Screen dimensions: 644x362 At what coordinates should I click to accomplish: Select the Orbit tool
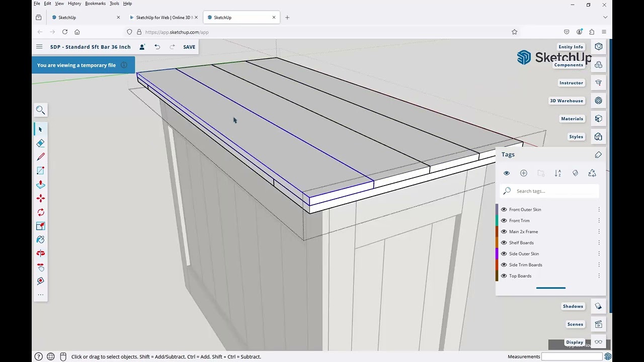[x=41, y=253]
